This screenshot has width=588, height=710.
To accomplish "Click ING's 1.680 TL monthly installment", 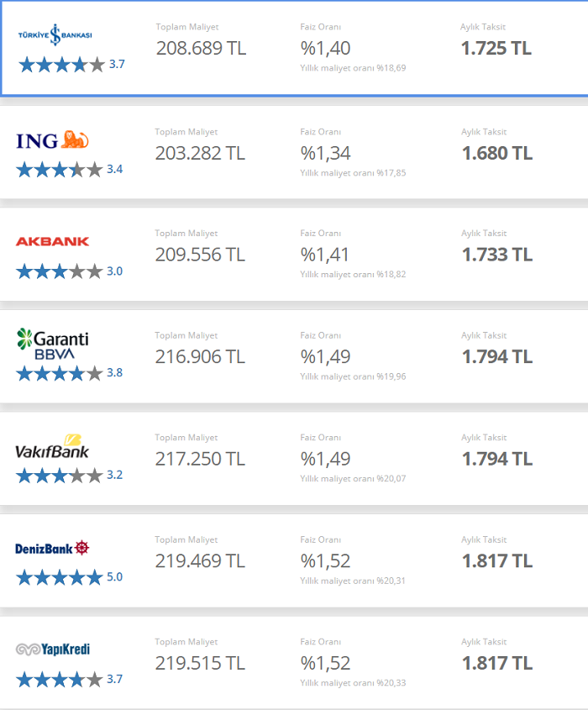I will (496, 153).
